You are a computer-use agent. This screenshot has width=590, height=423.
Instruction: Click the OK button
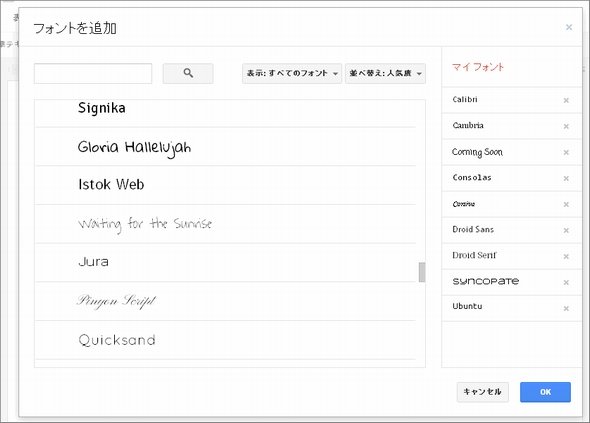tap(545, 392)
